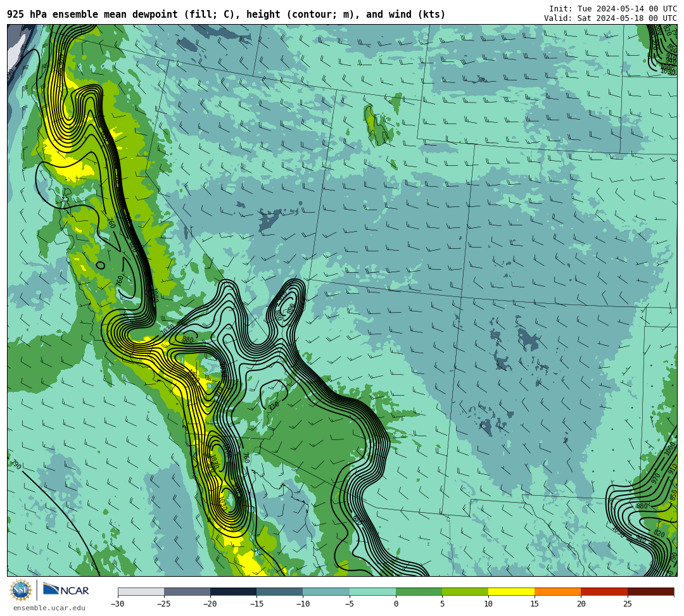Click the 0 colorbar tick label
This screenshot has width=684, height=616.
pyautogui.click(x=396, y=604)
